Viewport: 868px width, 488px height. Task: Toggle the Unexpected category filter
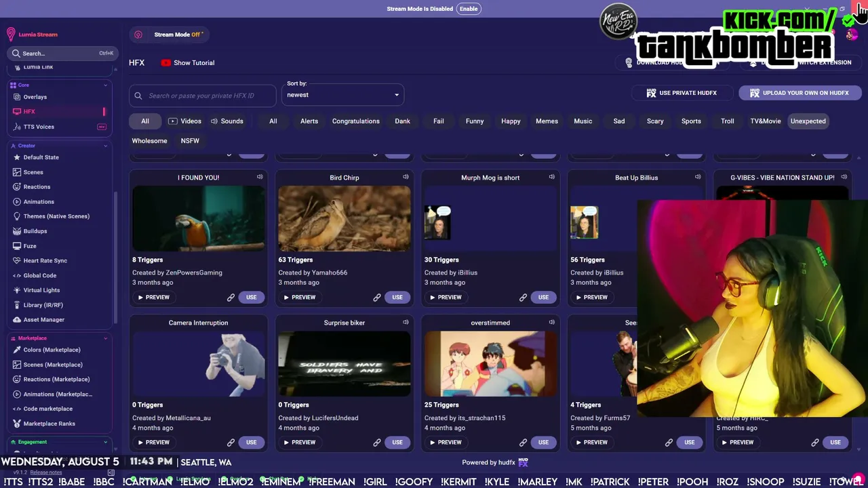[x=808, y=121]
